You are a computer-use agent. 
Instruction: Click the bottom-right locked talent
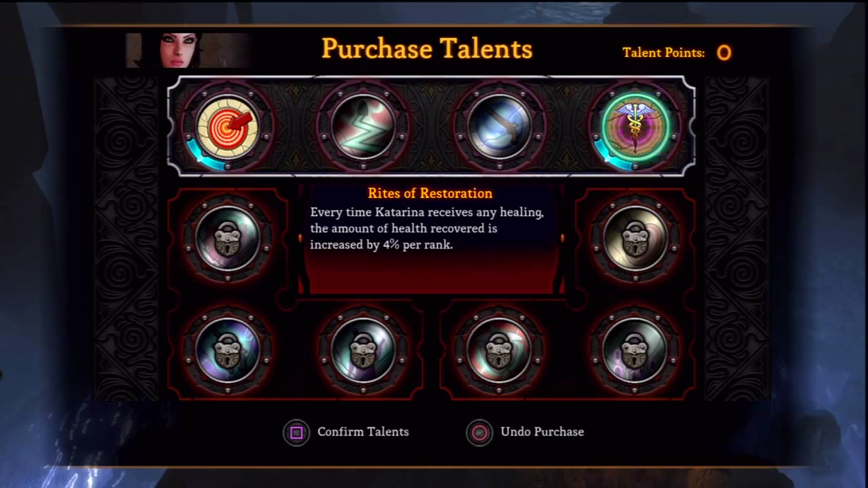[x=635, y=350]
